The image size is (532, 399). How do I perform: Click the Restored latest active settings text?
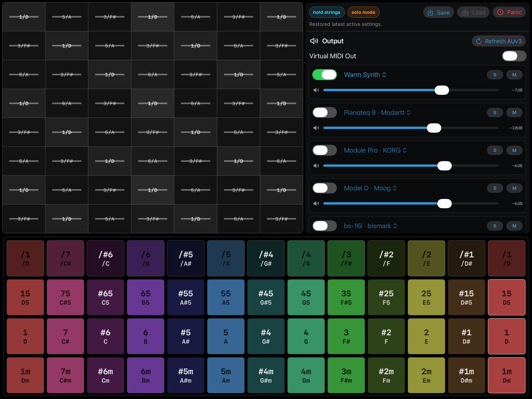pos(345,24)
